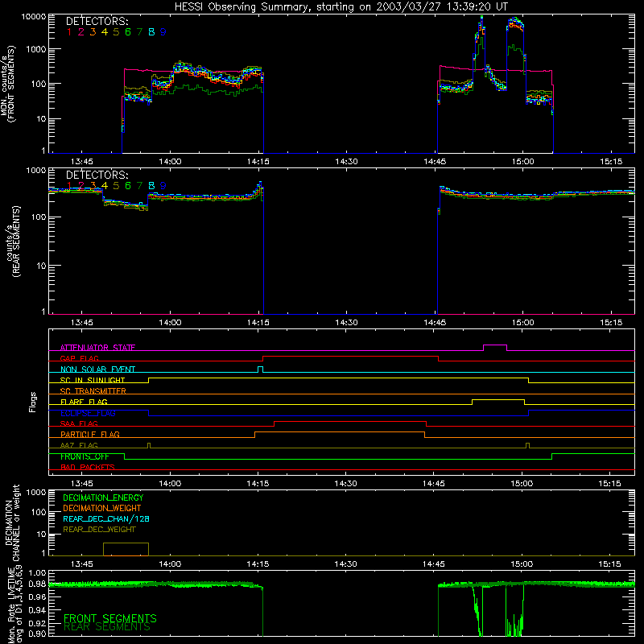
Task: Click the 15:00 time label under rear segments plot
Action: coord(522,323)
